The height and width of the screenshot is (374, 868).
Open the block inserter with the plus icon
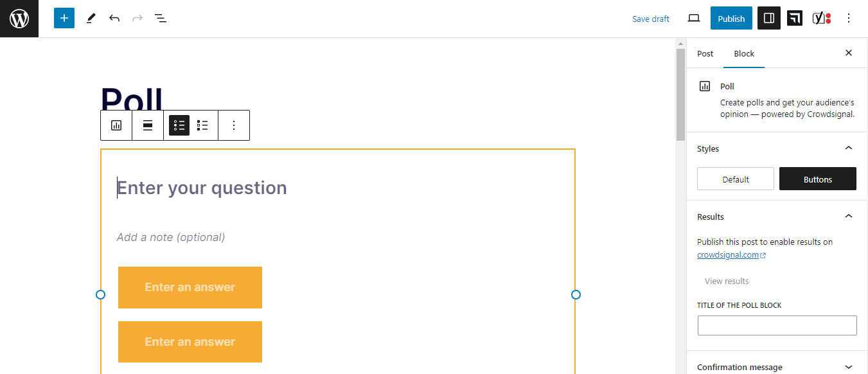[64, 18]
